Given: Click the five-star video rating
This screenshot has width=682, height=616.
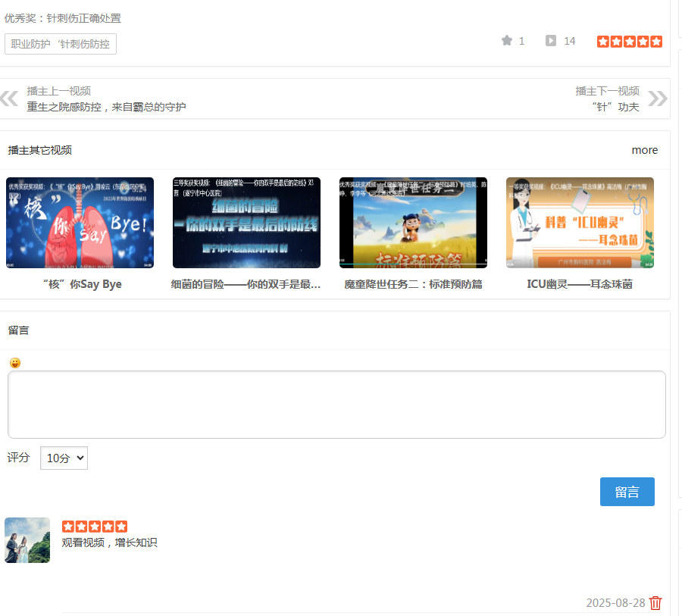Looking at the screenshot, I should pyautogui.click(x=629, y=41).
